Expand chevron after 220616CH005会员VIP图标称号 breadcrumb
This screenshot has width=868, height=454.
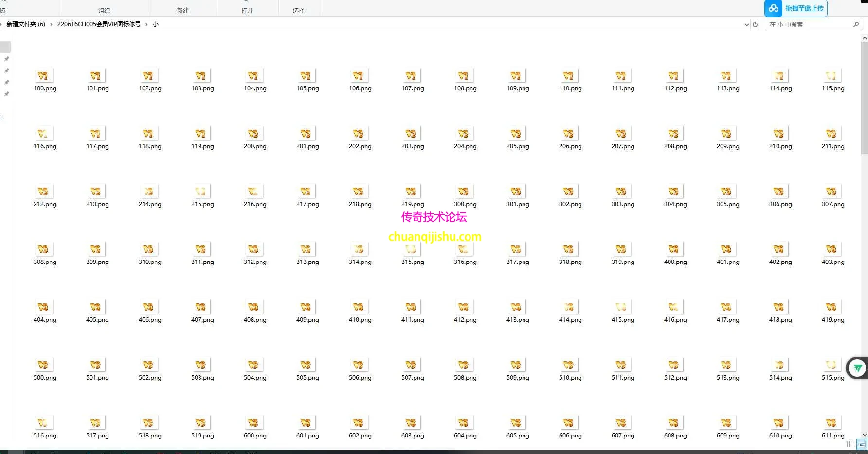(x=146, y=24)
